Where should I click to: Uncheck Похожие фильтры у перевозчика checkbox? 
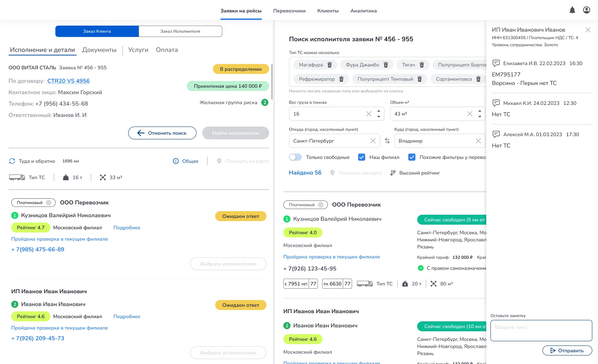click(x=412, y=157)
